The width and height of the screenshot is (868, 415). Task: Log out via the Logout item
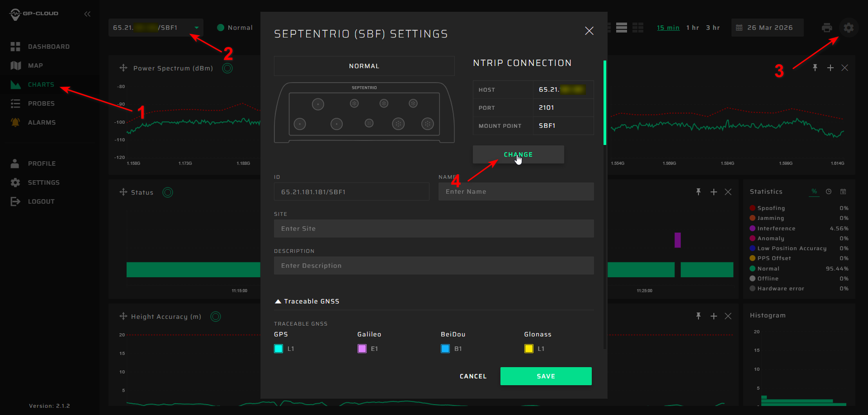pos(33,201)
